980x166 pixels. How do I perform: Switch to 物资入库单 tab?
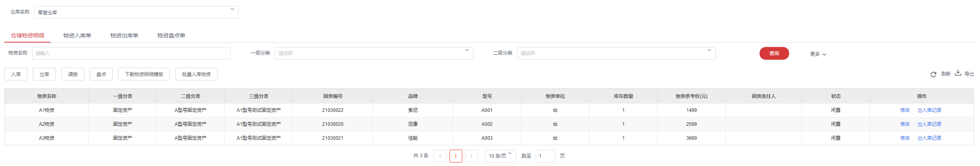click(77, 35)
